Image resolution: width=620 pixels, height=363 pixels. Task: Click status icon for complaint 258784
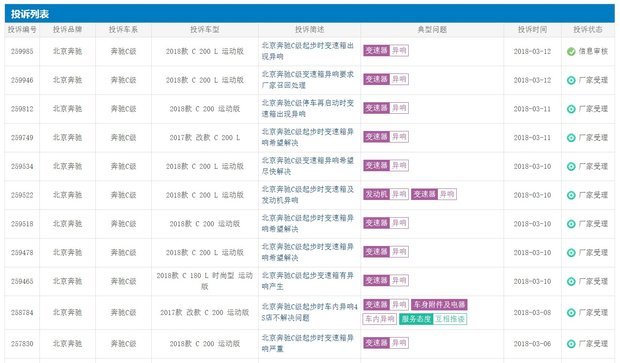[x=571, y=313]
